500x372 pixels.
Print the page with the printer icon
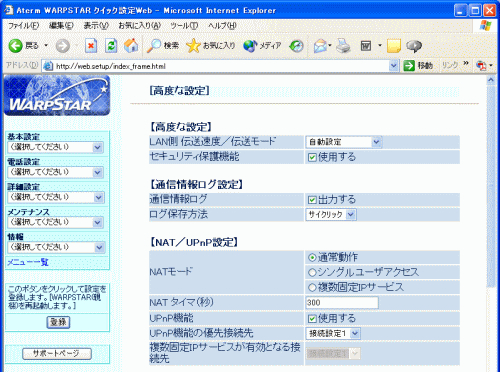343,46
